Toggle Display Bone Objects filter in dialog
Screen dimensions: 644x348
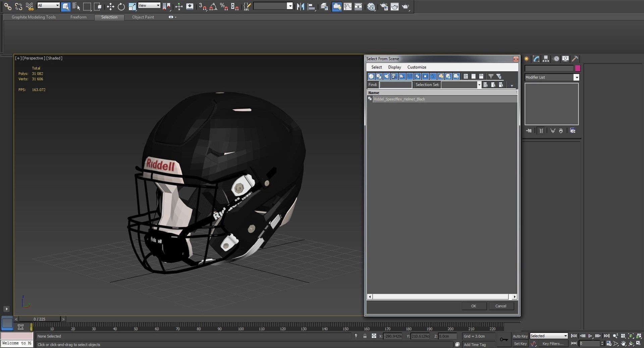433,76
